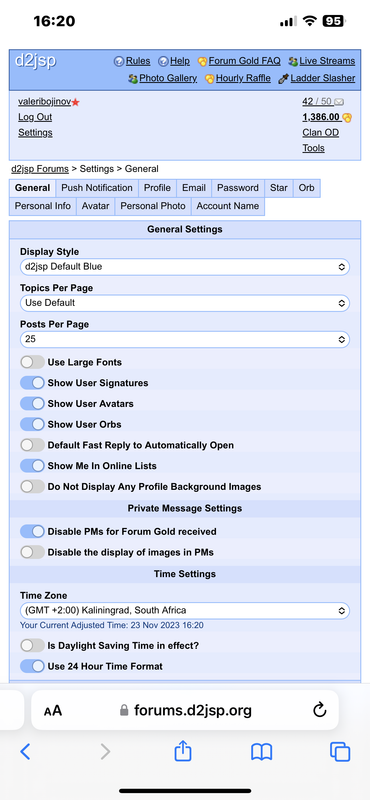
Task: Select the General settings tab
Action: [32, 188]
